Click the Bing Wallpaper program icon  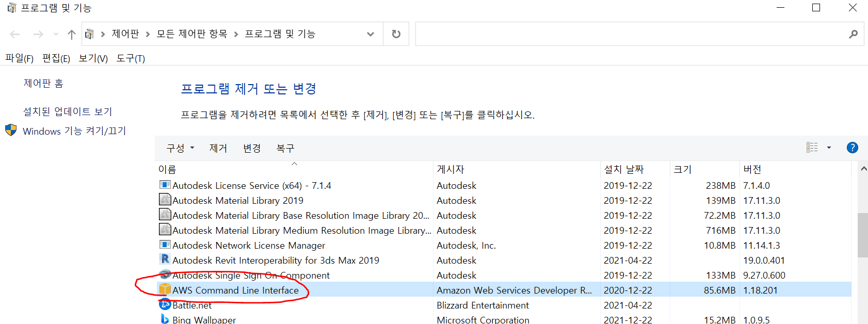tap(165, 319)
